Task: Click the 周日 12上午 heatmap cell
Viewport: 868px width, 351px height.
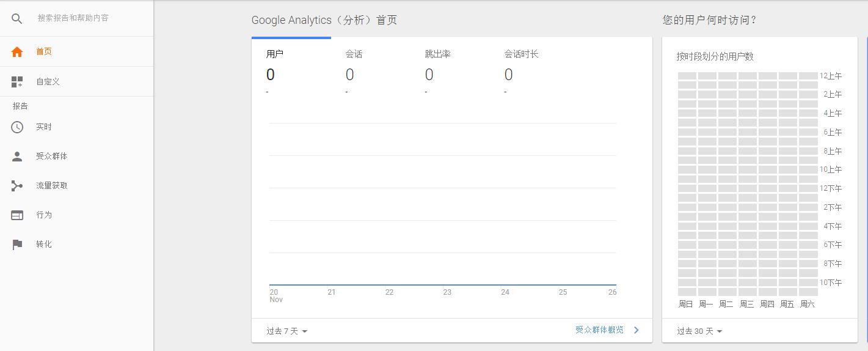Action: [x=687, y=76]
